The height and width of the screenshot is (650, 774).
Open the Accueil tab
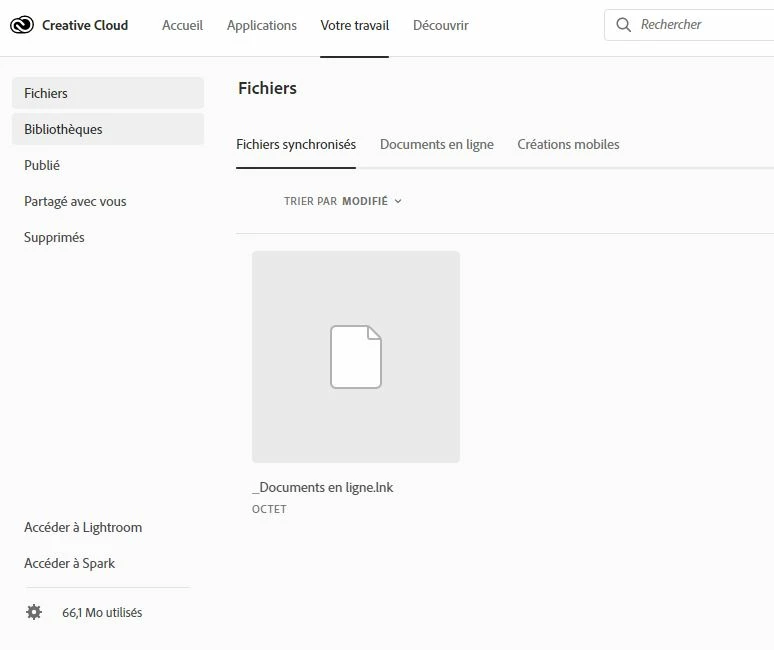(182, 25)
